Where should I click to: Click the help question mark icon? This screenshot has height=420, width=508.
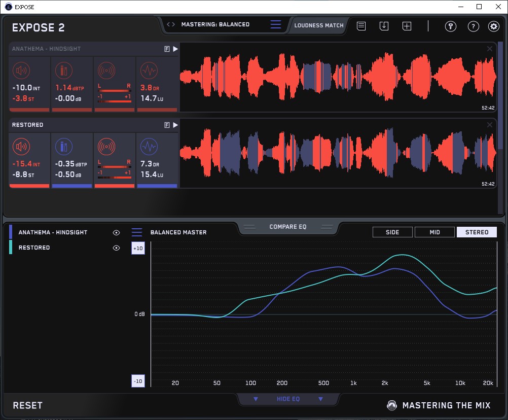point(473,26)
